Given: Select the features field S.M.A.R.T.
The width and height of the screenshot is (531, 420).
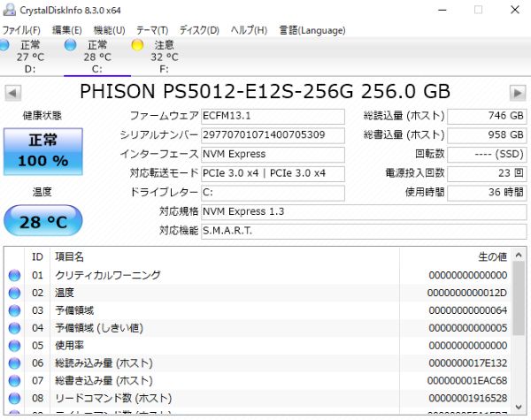Looking at the screenshot, I should (x=364, y=231).
